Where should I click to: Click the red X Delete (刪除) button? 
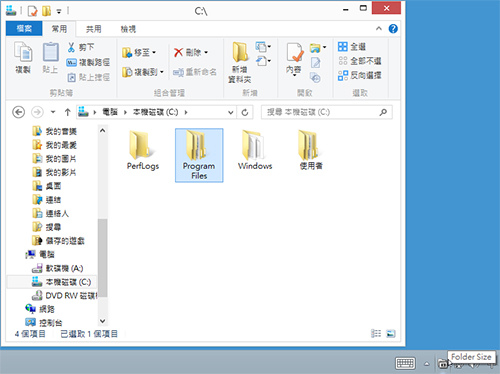coord(187,52)
